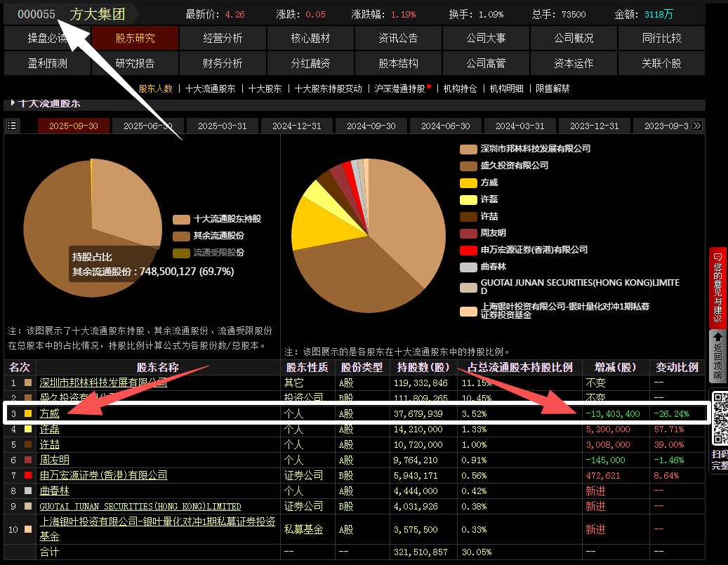Image resolution: width=728 pixels, height=565 pixels.
Task: Open the 资本运作 tab
Action: [574, 63]
